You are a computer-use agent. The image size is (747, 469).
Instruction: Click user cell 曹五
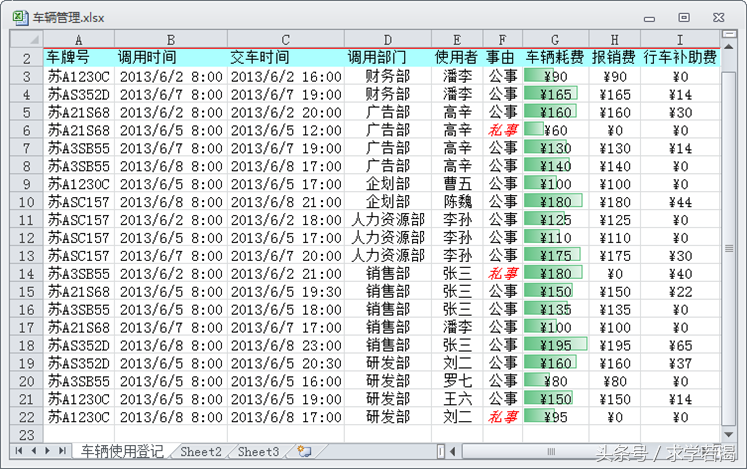(x=457, y=184)
